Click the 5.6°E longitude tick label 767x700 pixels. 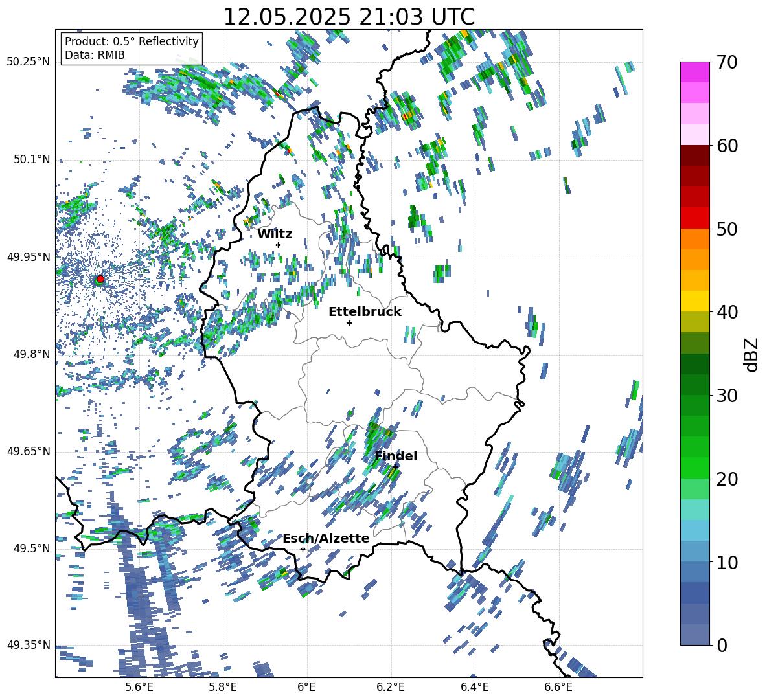pyautogui.click(x=139, y=687)
